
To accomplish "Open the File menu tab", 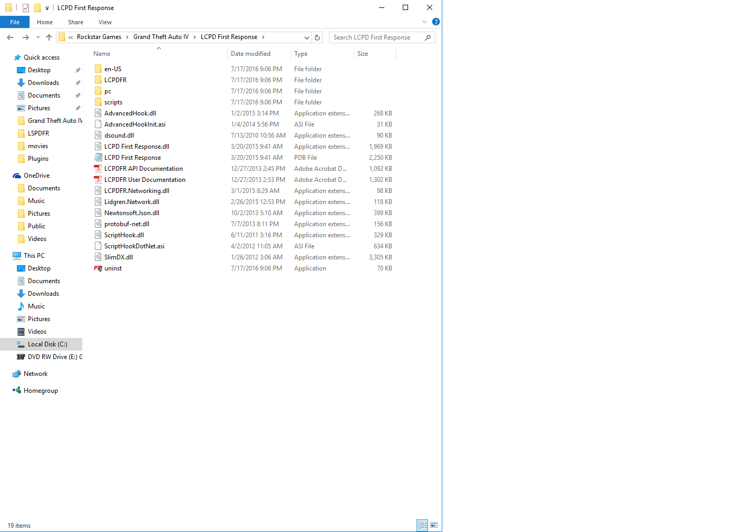I will [x=15, y=22].
